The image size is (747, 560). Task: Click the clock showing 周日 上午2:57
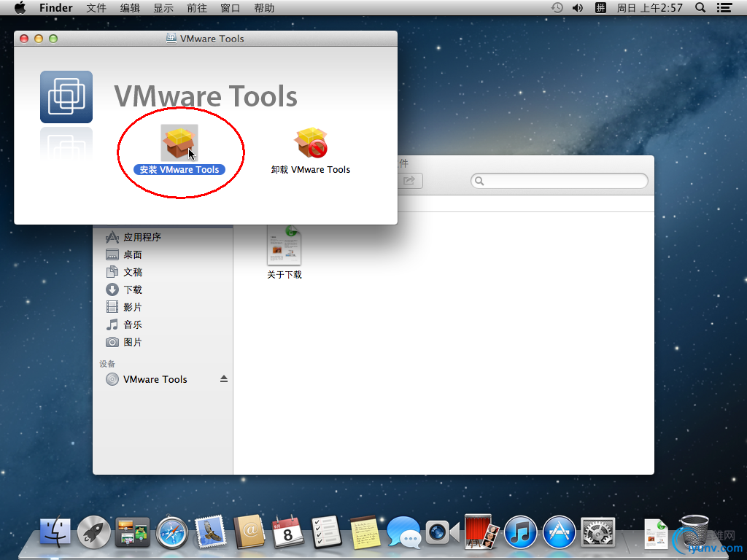pyautogui.click(x=649, y=7)
